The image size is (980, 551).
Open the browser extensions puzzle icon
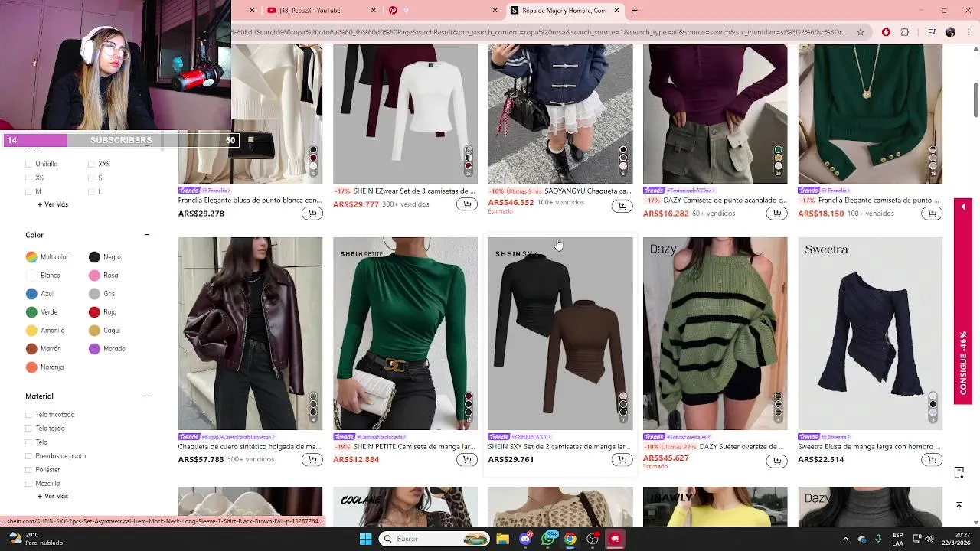[x=905, y=32]
